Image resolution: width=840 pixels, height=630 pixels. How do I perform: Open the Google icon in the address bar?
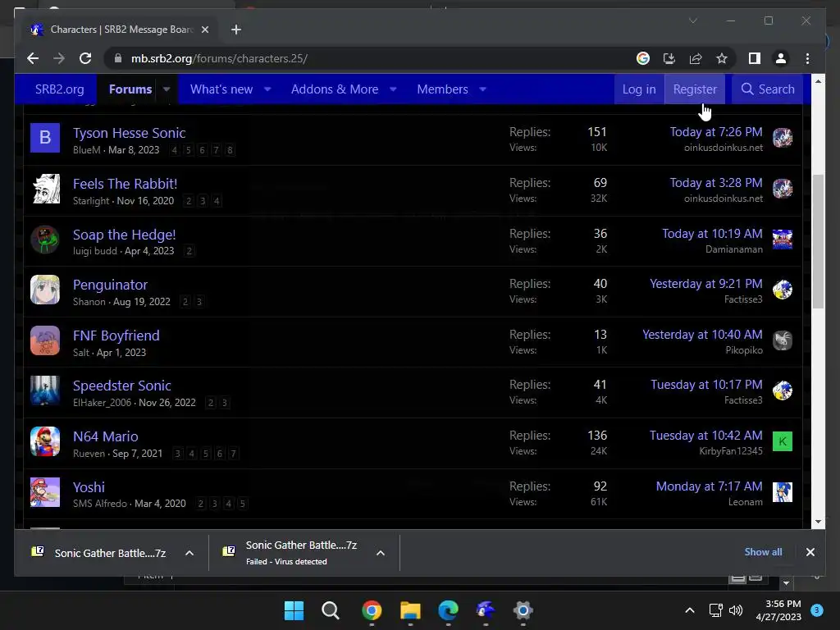(643, 58)
